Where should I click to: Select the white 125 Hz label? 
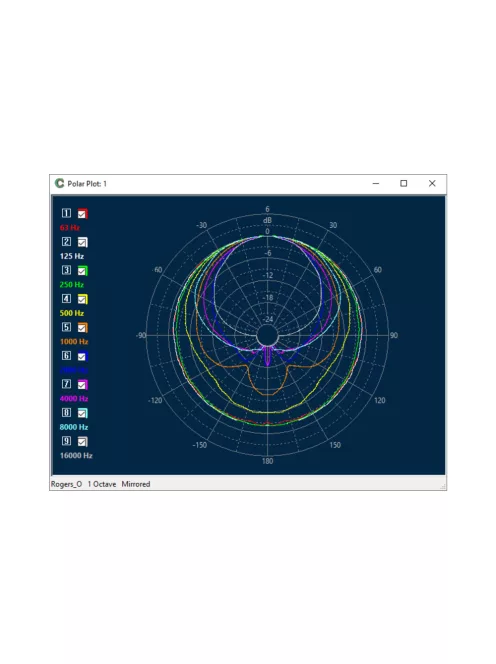(72, 256)
